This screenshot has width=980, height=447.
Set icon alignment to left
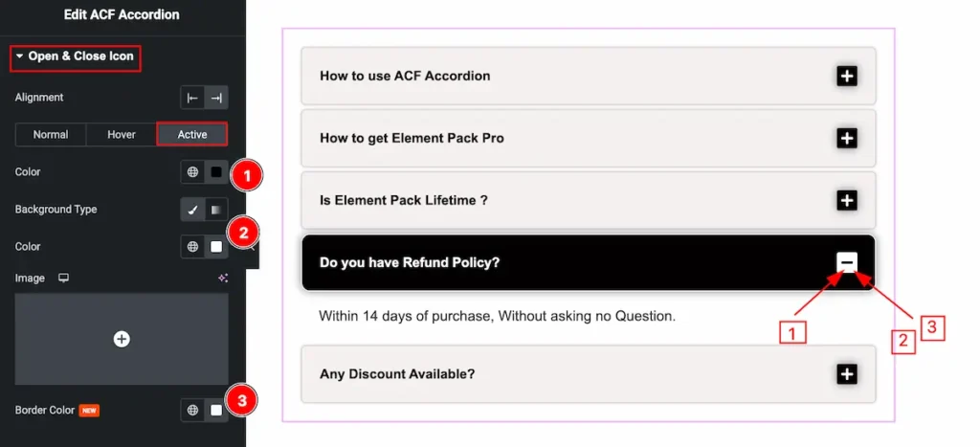[192, 98]
